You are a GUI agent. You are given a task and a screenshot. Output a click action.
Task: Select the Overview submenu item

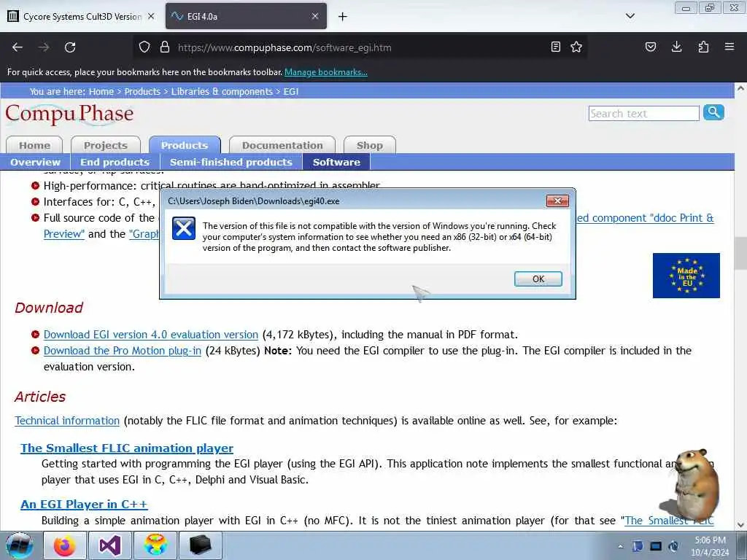pos(35,162)
